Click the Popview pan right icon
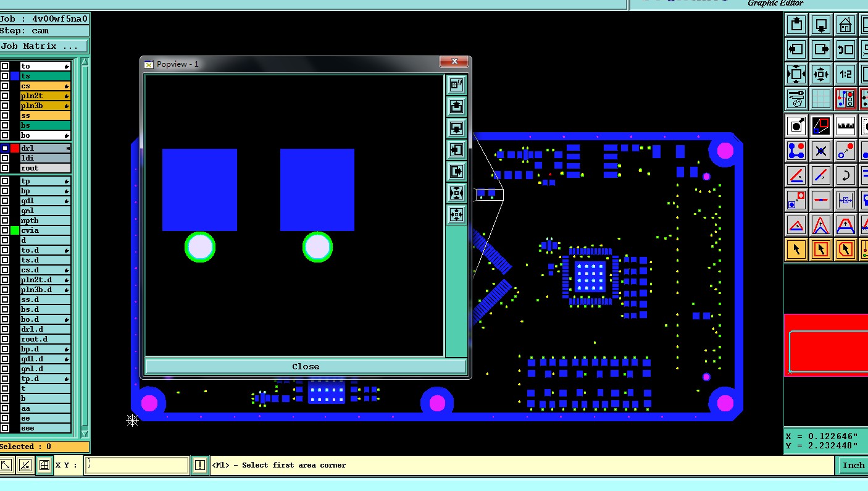Screen dimensions: 868x491 [456, 171]
